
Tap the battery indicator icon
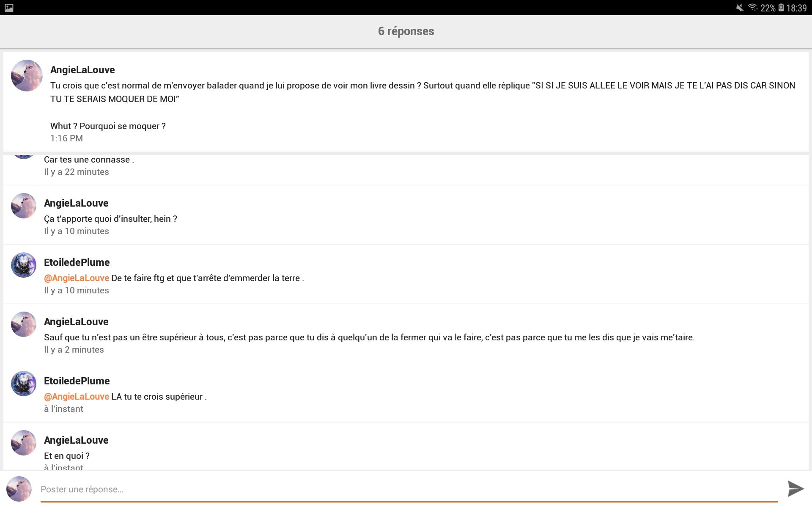click(781, 8)
